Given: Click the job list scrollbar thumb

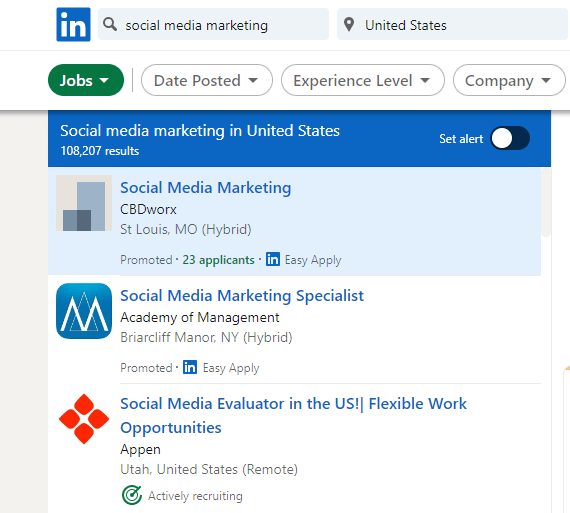Looking at the screenshot, I should pos(546,202).
